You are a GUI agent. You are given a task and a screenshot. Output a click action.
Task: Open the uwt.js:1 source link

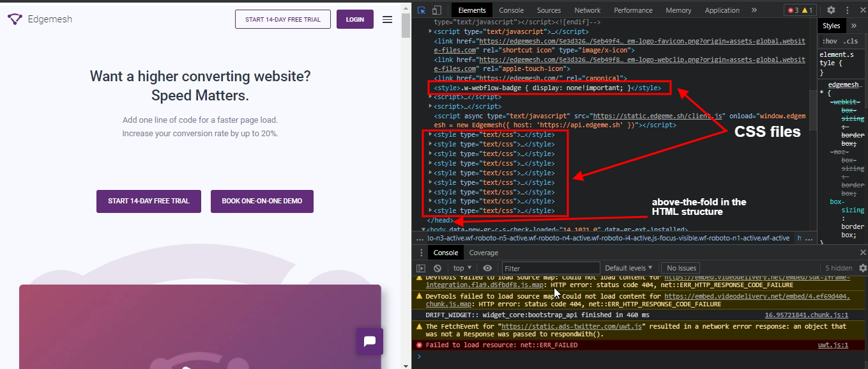pyautogui.click(x=833, y=345)
